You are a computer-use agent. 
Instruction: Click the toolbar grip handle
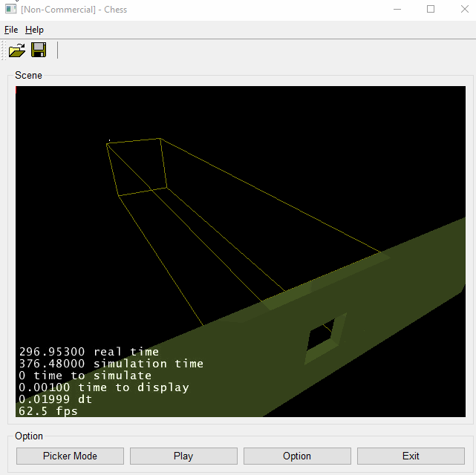[4, 50]
